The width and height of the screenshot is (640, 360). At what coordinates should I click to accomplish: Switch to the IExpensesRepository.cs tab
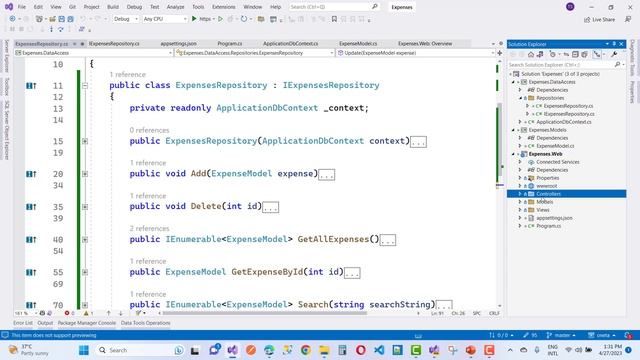tap(114, 44)
